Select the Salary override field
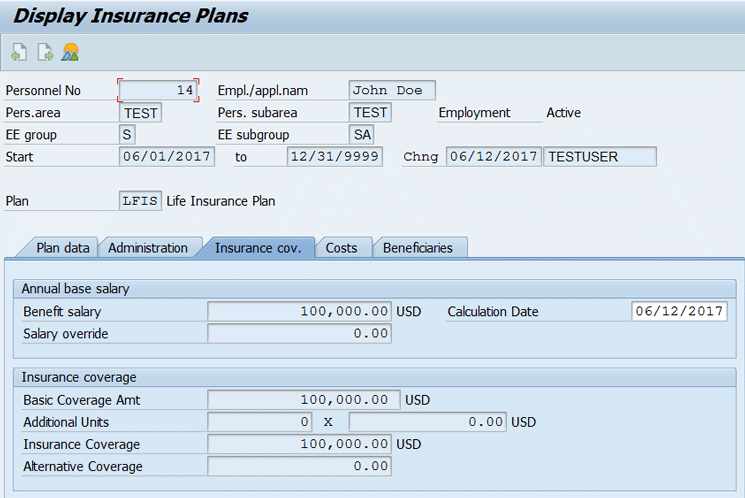The height and width of the screenshot is (498, 745). tap(299, 334)
